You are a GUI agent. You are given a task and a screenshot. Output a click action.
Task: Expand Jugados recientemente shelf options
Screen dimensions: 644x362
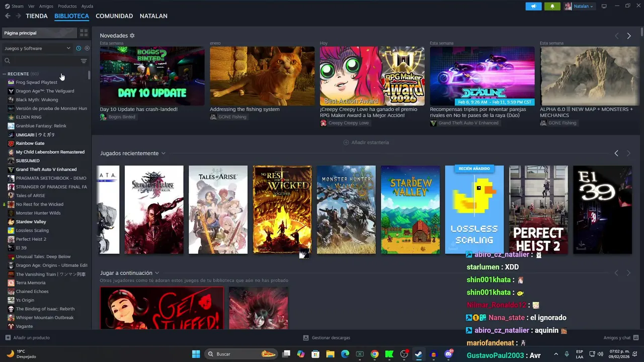point(163,153)
